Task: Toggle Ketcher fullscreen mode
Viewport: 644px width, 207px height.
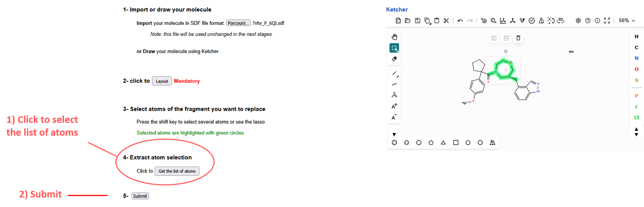Action: pyautogui.click(x=607, y=21)
